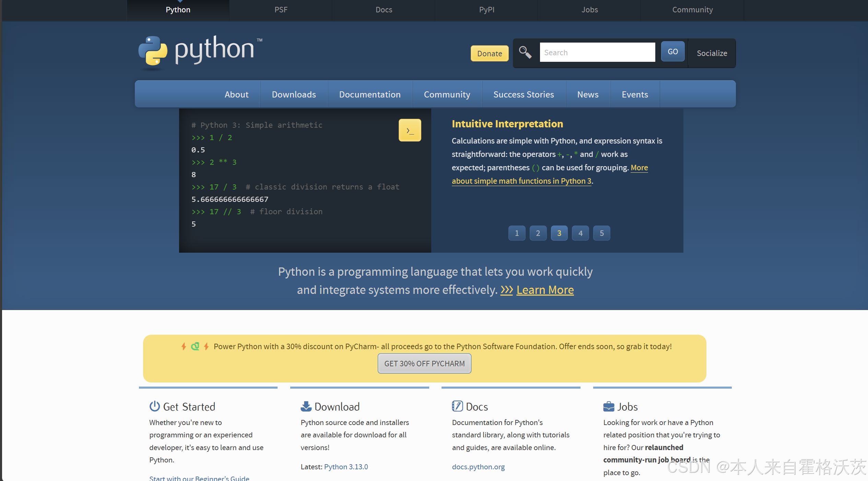Open the Downloads navigation menu
868x481 pixels.
tap(294, 94)
